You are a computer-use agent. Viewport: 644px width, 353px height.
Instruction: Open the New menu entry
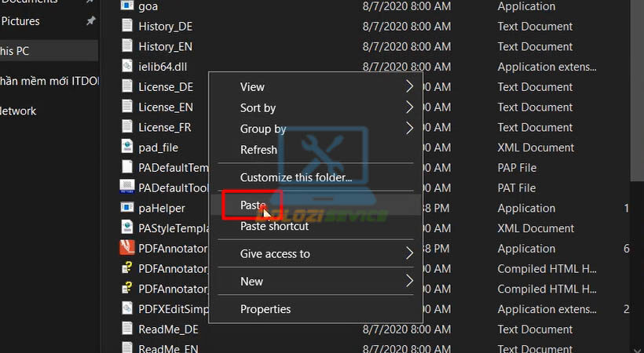tap(316, 281)
